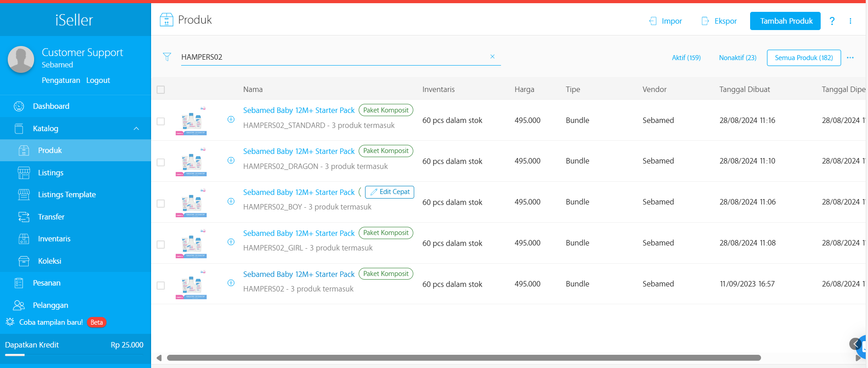
Task: Open the Pengaturan link
Action: (61, 80)
